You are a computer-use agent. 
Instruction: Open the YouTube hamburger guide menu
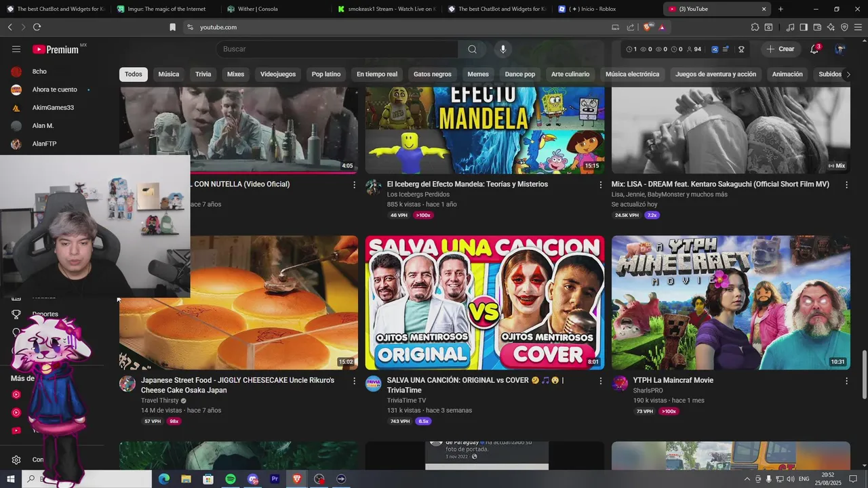click(x=16, y=49)
